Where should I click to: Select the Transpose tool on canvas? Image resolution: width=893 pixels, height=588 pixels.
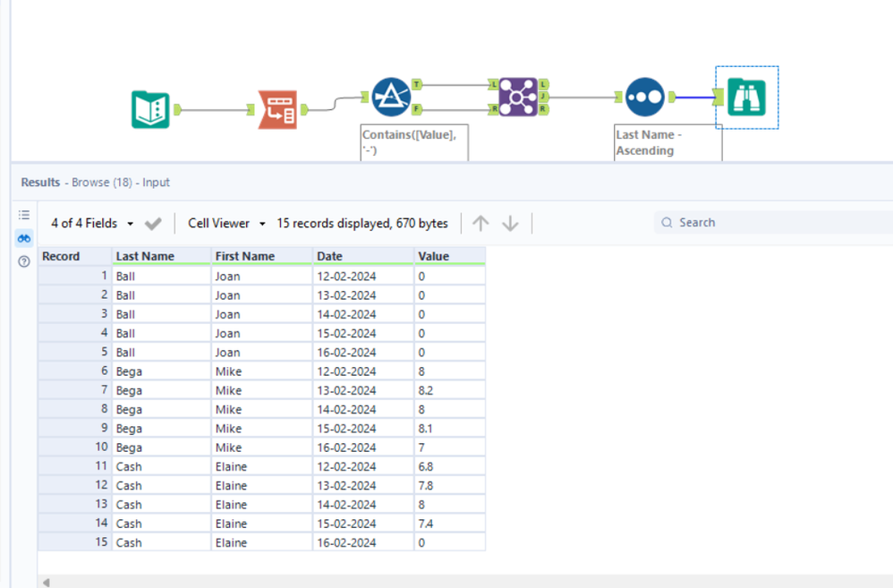coord(278,109)
